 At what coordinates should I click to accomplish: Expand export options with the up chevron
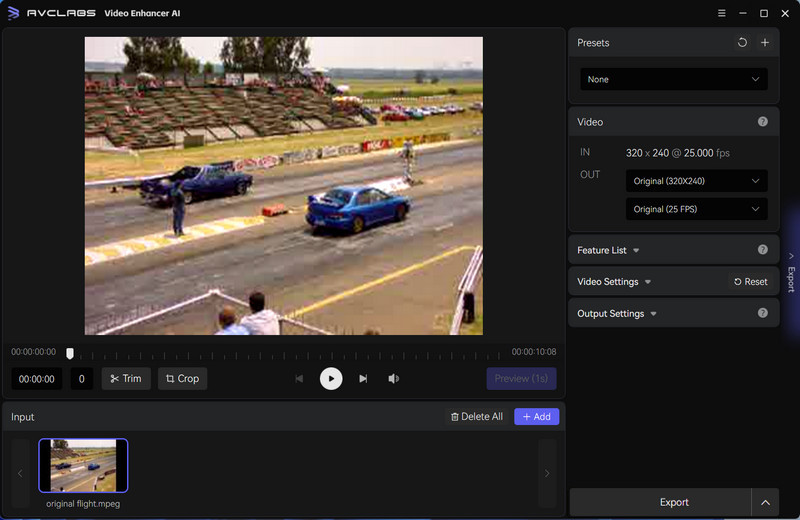click(765, 503)
